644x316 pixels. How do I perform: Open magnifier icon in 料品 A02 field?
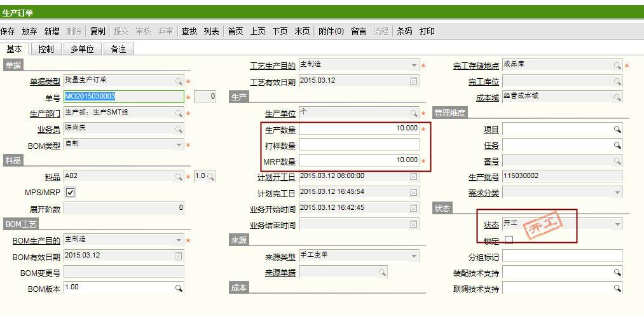[x=179, y=177]
